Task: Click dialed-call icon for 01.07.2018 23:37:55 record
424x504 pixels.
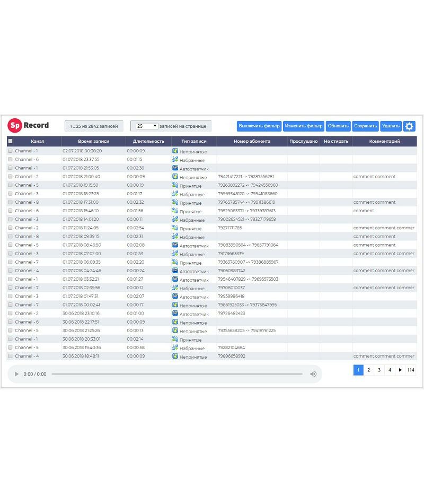Action: [x=175, y=159]
